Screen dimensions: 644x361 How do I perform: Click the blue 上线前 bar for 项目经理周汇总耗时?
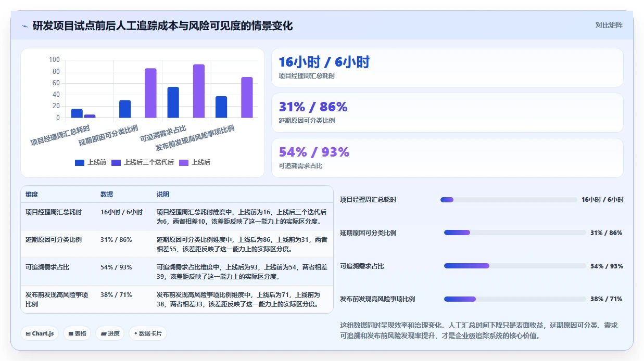tap(77, 113)
